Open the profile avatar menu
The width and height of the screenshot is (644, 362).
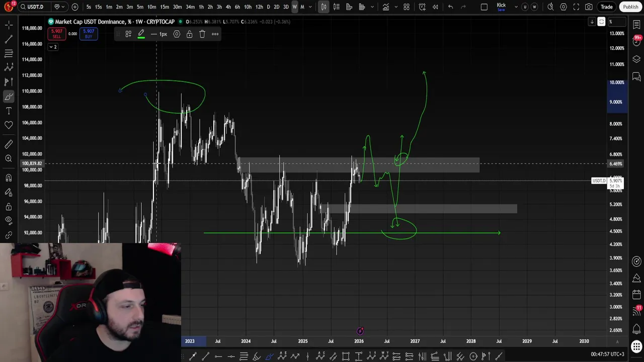click(x=9, y=7)
